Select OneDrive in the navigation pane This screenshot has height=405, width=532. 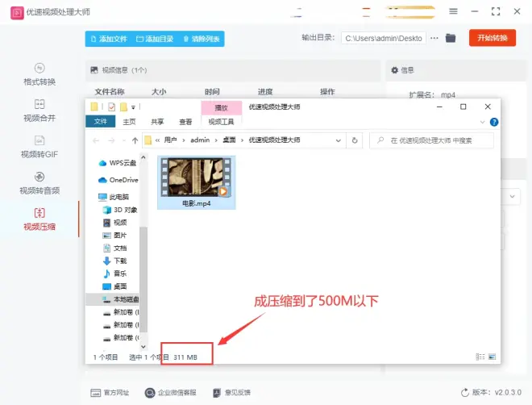[118, 180]
